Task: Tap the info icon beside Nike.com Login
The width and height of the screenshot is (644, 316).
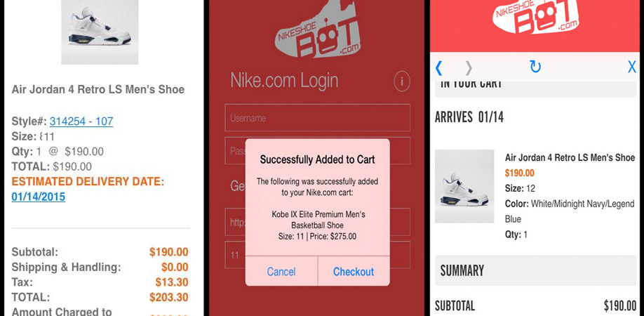Action: 402,81
